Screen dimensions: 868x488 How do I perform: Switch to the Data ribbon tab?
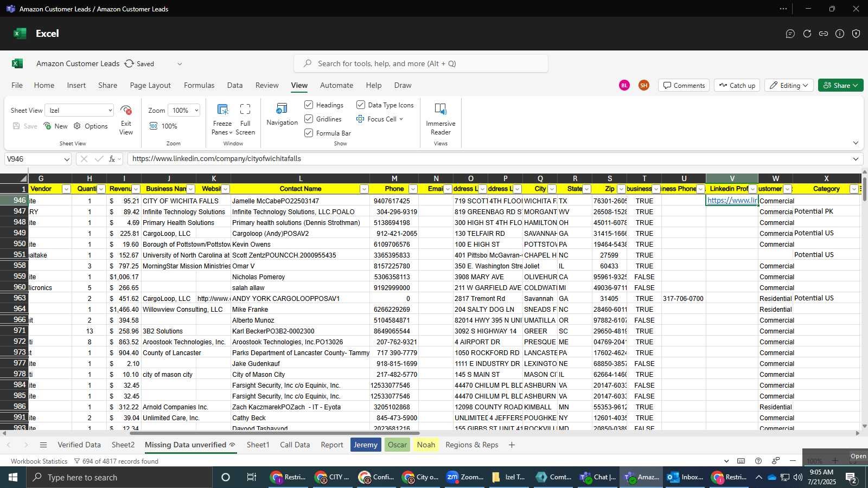[235, 85]
